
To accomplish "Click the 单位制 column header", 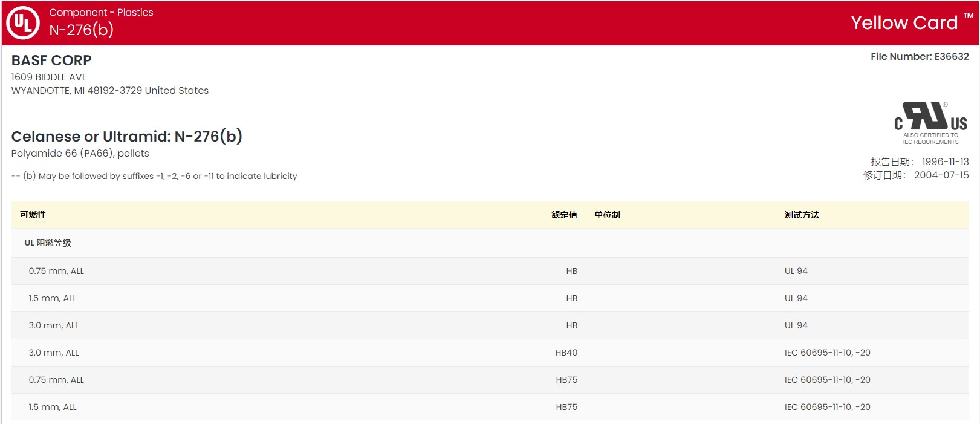I will [607, 215].
